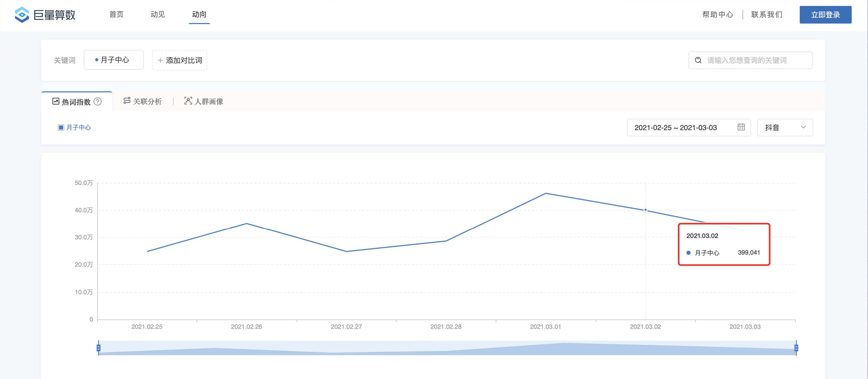The height and width of the screenshot is (379, 868).
Task: Toggle the 月子中心 legend checkbox
Action: pos(61,127)
